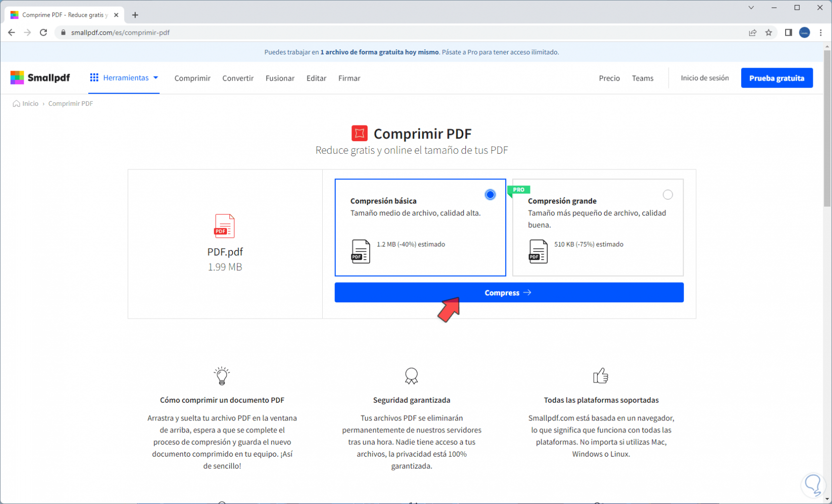Click the '510 KB (-75%) estimado' text
The height and width of the screenshot is (504, 832).
tap(588, 244)
